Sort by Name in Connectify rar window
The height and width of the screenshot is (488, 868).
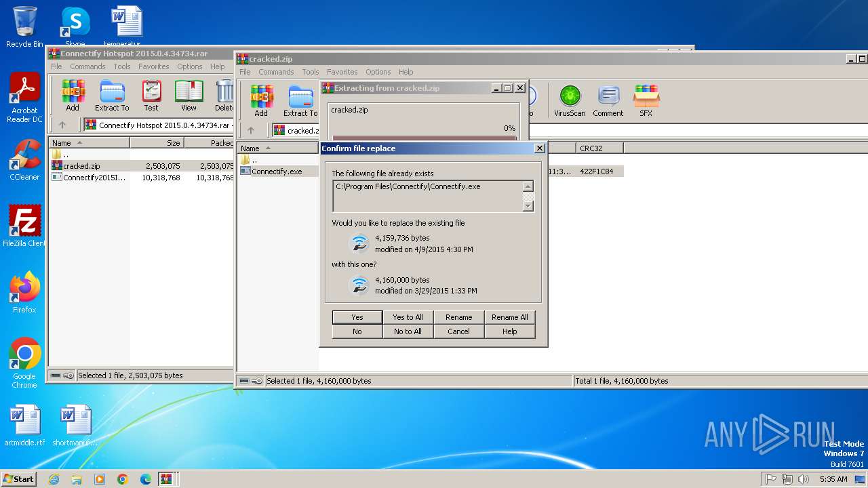click(x=89, y=143)
